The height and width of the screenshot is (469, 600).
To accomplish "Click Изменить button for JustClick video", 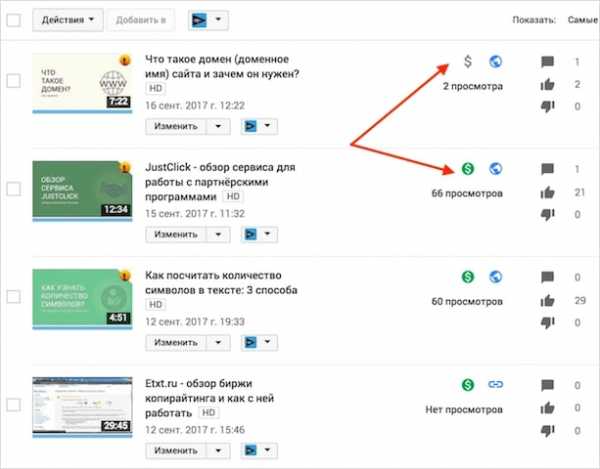I will pyautogui.click(x=174, y=233).
